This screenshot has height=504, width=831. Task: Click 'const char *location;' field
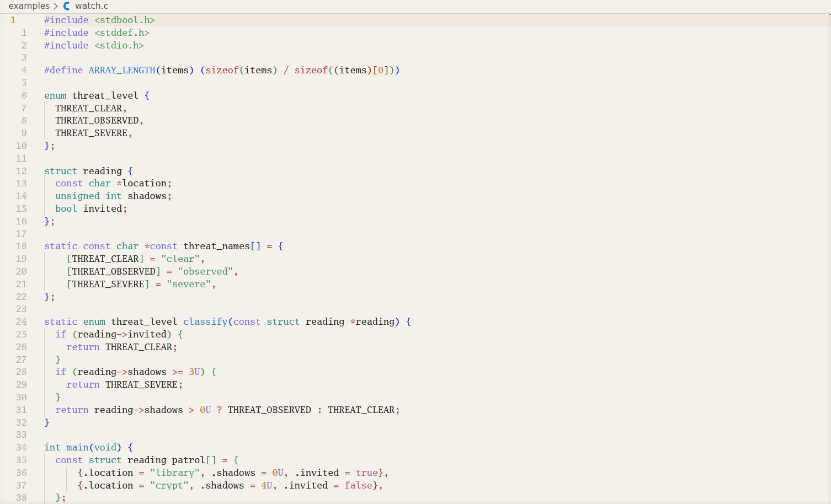point(113,183)
